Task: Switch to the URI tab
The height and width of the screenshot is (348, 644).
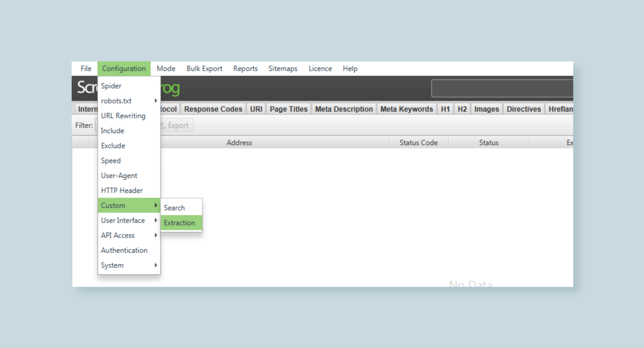Action: tap(256, 109)
